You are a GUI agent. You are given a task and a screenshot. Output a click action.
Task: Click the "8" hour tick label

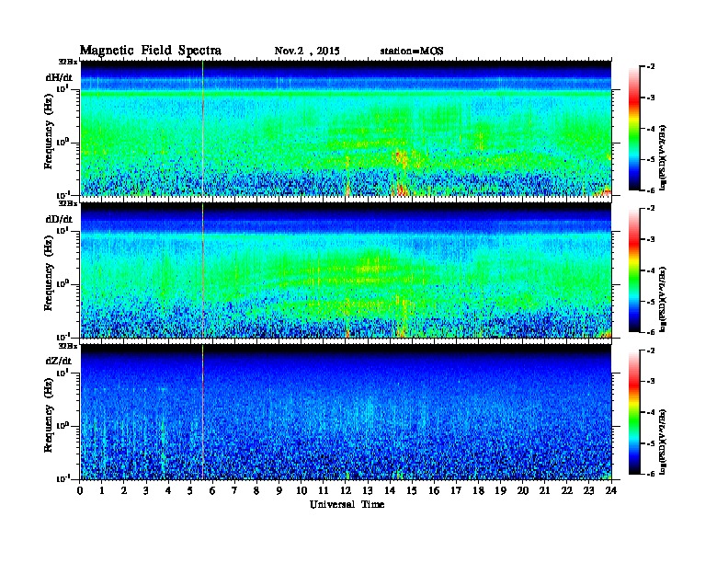(x=256, y=491)
